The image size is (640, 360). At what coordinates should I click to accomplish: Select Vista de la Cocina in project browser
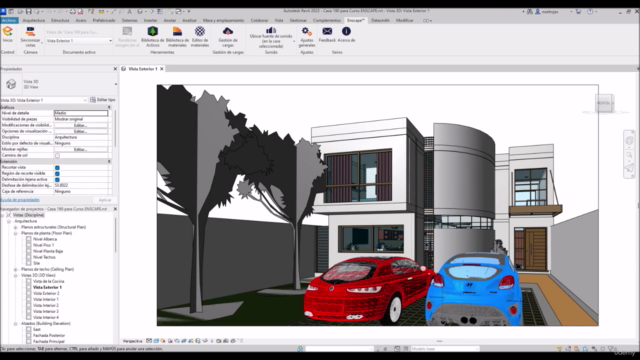coord(48,282)
